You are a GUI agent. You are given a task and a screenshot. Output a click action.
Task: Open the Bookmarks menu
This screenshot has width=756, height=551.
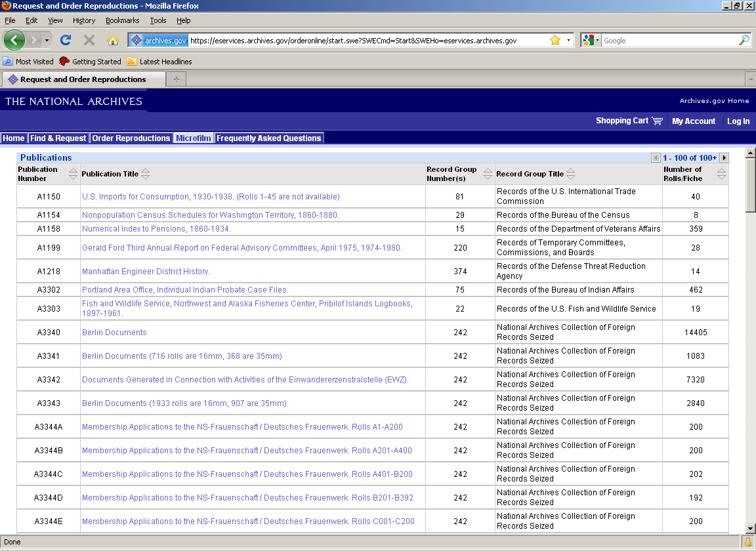[123, 20]
